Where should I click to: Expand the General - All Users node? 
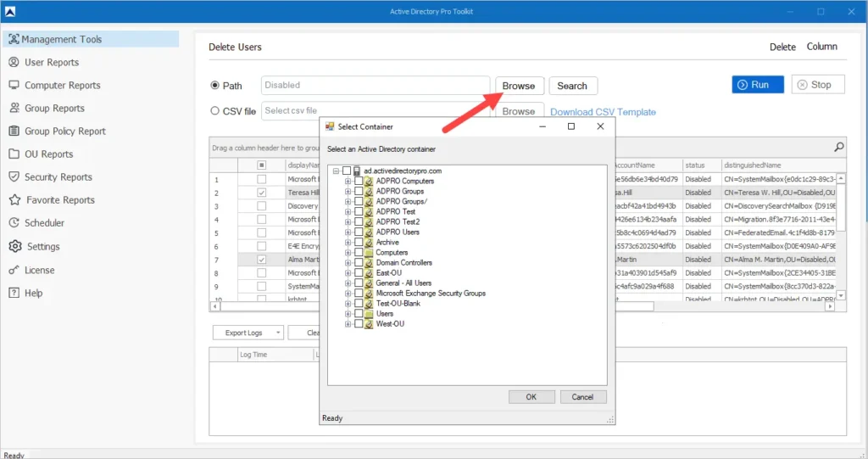pyautogui.click(x=348, y=283)
